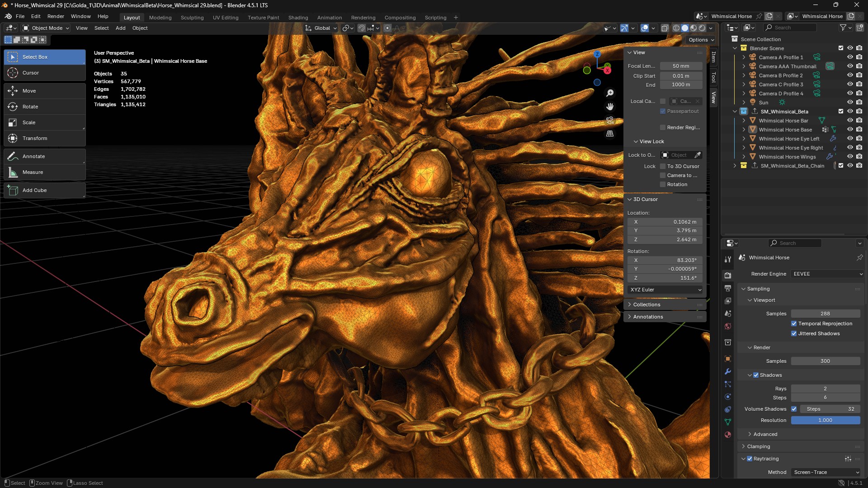This screenshot has width=868, height=488.
Task: Open the viewport Options popover
Action: click(701, 40)
